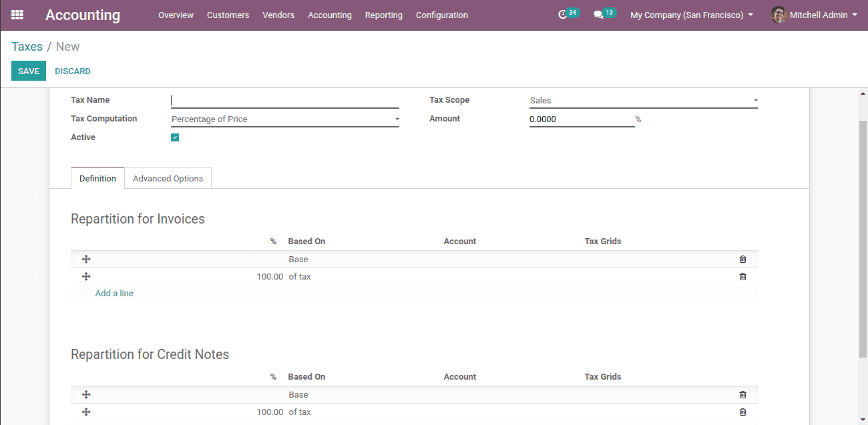Delete the credit notes Base repartition line
The height and width of the screenshot is (425, 868).
pos(742,395)
